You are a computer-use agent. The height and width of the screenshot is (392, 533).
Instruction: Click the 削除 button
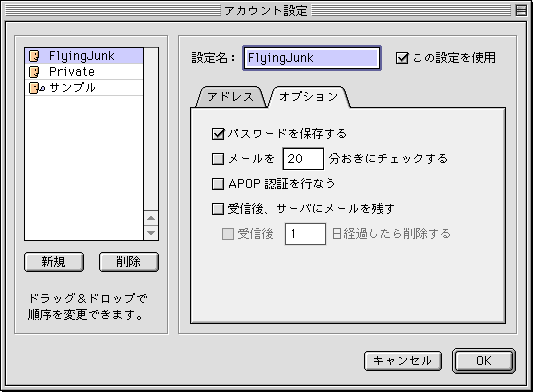128,262
